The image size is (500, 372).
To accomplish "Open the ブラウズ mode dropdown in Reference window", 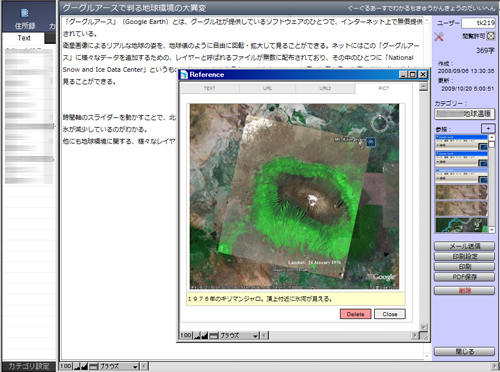I will coord(239,335).
